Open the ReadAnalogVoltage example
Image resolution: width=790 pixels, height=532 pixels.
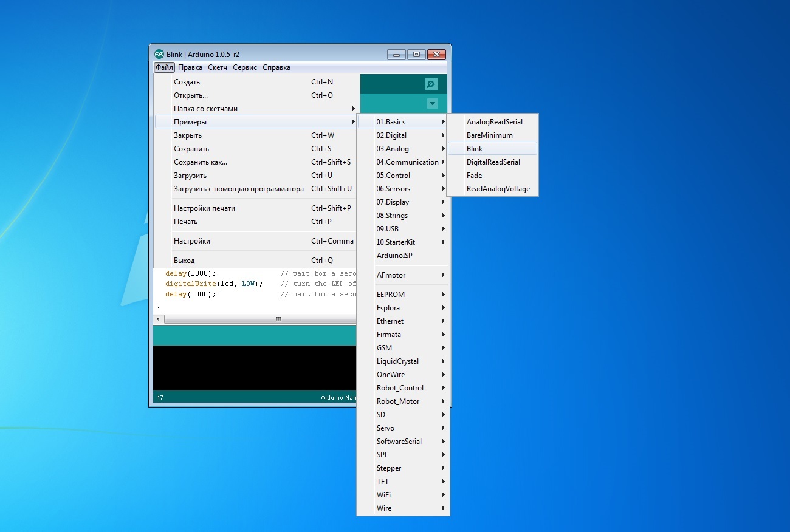[x=492, y=189]
